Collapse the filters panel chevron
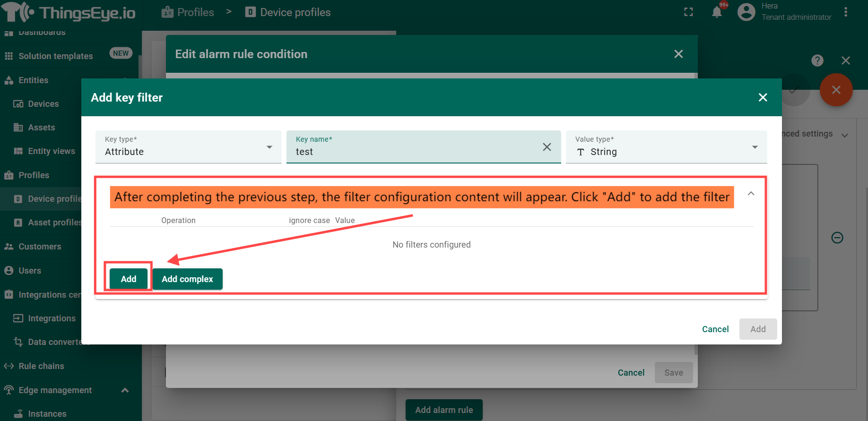This screenshot has width=868, height=421. (x=751, y=194)
